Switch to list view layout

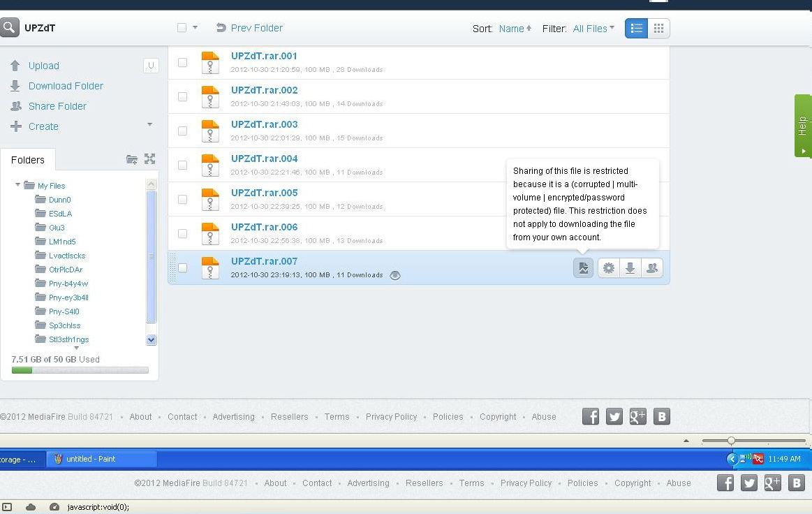click(637, 29)
